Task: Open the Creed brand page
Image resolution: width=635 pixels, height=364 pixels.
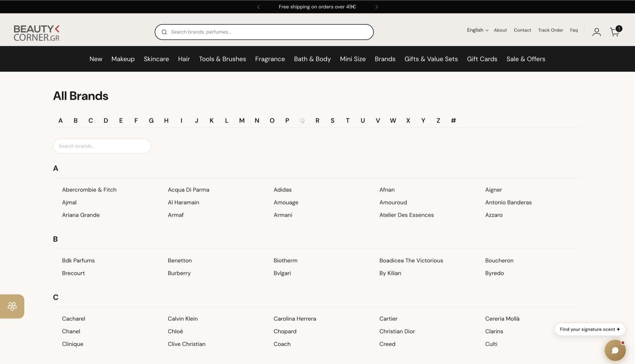Action: click(387, 344)
